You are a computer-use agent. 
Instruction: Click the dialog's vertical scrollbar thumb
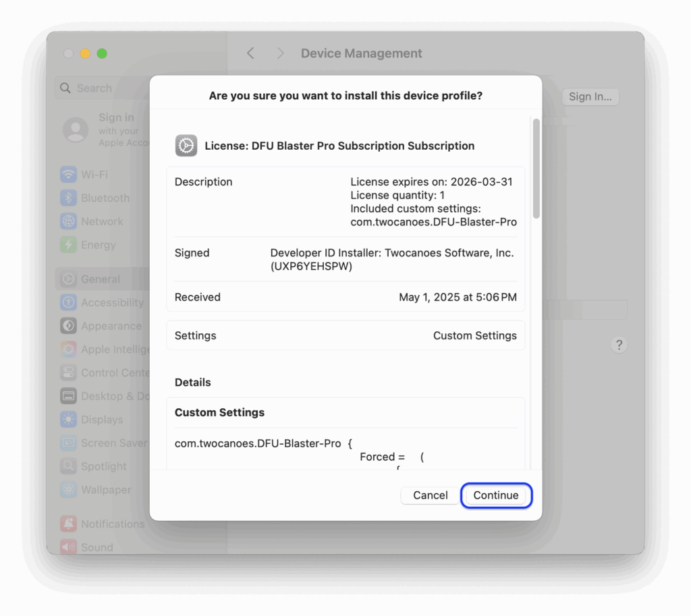coord(536,168)
